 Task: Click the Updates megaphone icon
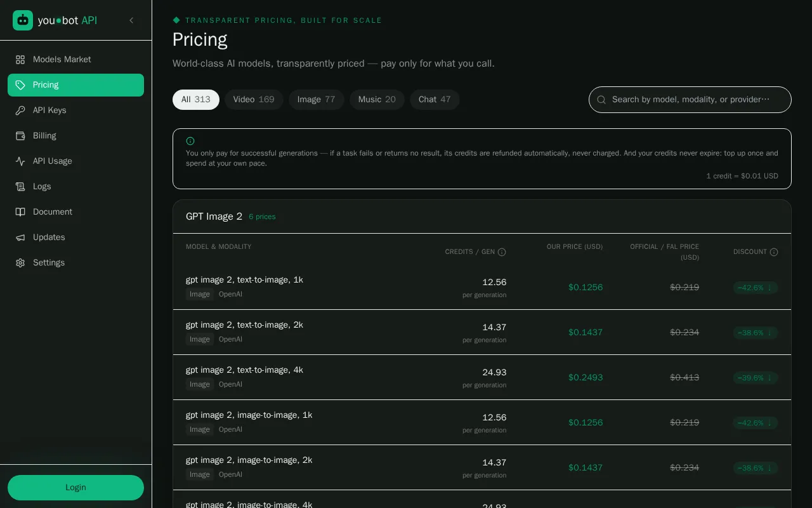click(x=20, y=237)
